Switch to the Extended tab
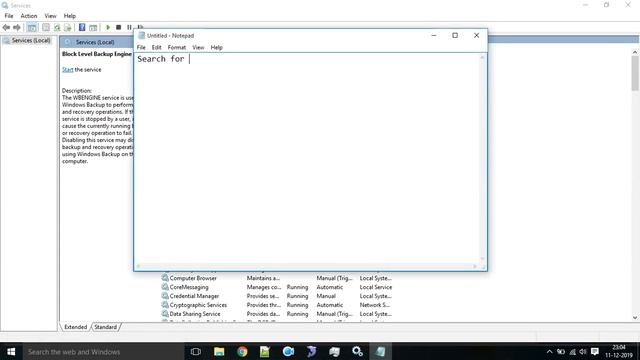Image resolution: width=640 pixels, height=360 pixels. point(76,327)
